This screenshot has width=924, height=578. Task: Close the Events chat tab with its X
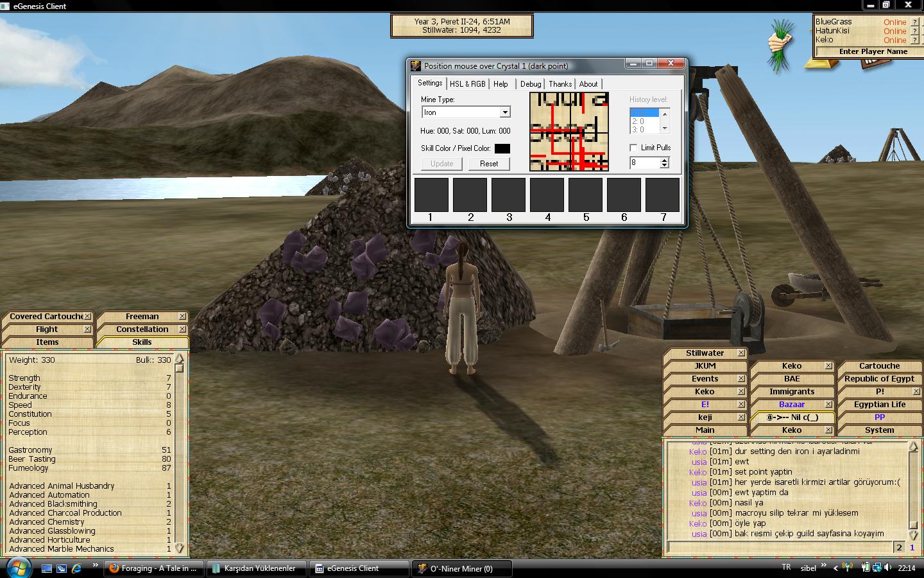[x=741, y=379]
